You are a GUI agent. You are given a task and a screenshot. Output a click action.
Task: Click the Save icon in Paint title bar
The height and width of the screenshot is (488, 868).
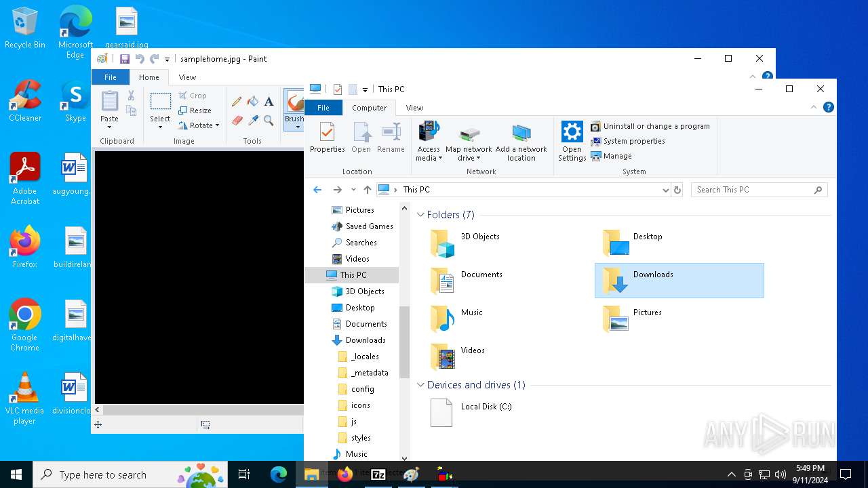(x=125, y=59)
